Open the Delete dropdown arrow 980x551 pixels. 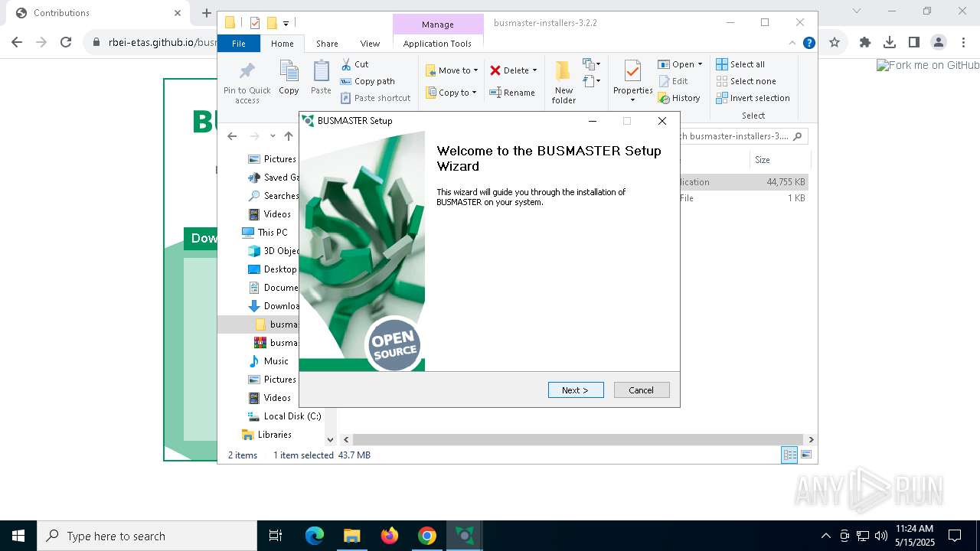[534, 70]
